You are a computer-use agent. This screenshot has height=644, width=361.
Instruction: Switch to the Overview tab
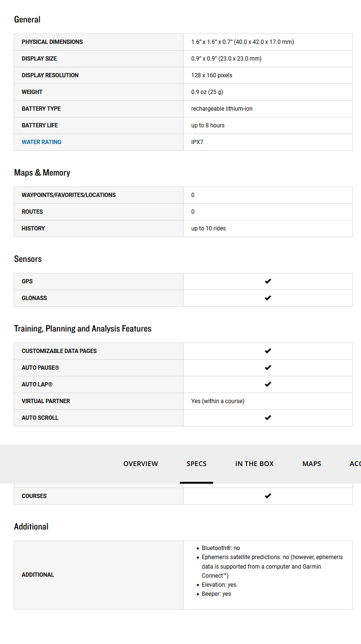tap(141, 464)
